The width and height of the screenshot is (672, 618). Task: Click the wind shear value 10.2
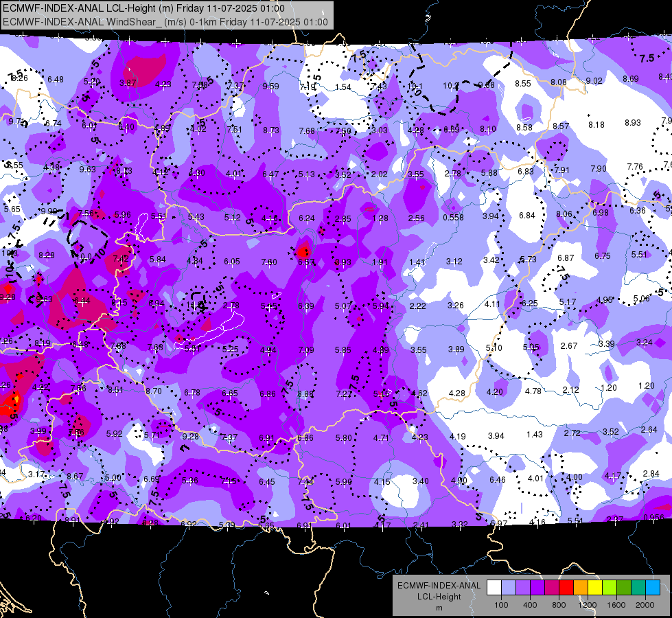click(451, 86)
